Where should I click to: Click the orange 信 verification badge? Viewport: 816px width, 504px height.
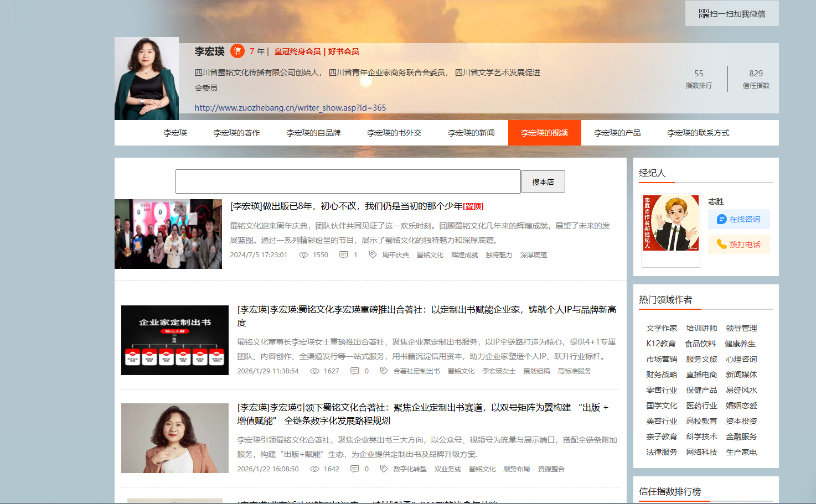pyautogui.click(x=237, y=51)
